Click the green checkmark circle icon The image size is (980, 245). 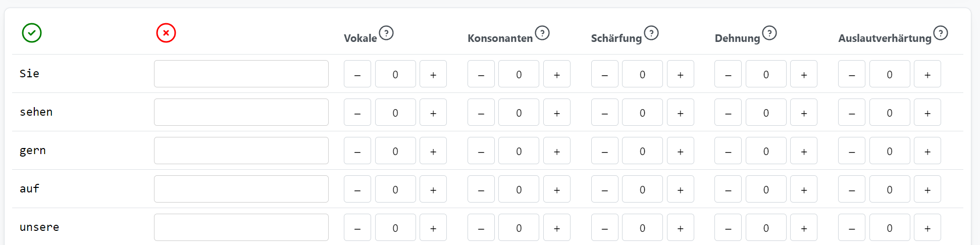(32, 33)
